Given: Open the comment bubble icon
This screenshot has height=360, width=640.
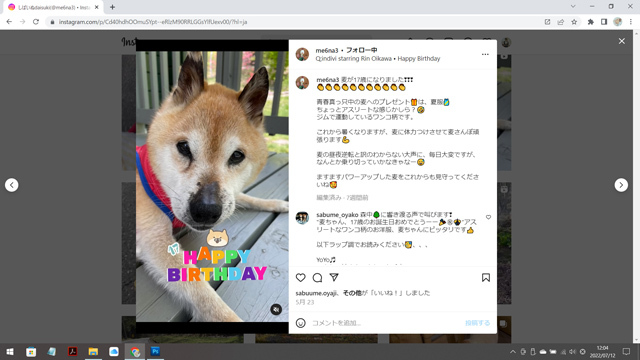Looking at the screenshot, I should pyautogui.click(x=317, y=278).
